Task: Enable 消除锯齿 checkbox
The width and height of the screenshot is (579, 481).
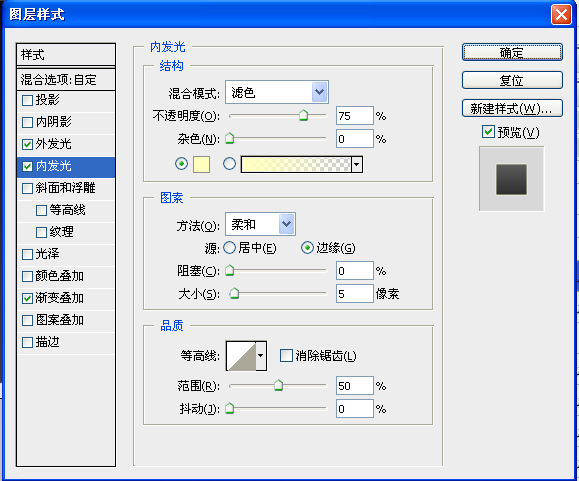Action: click(286, 356)
